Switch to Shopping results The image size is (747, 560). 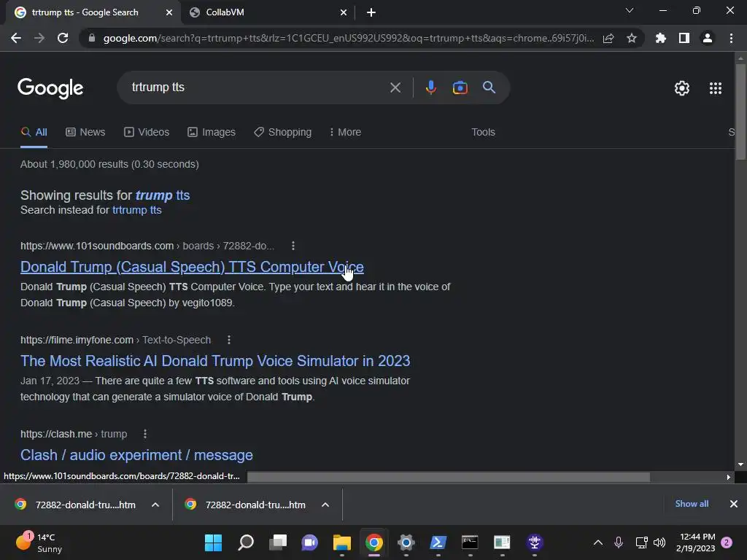point(282,133)
